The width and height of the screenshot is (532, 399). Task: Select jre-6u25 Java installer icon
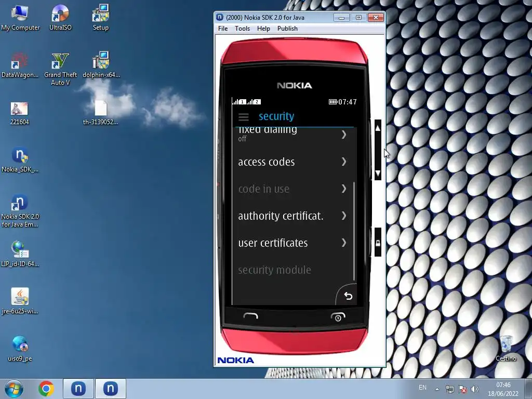(20, 301)
